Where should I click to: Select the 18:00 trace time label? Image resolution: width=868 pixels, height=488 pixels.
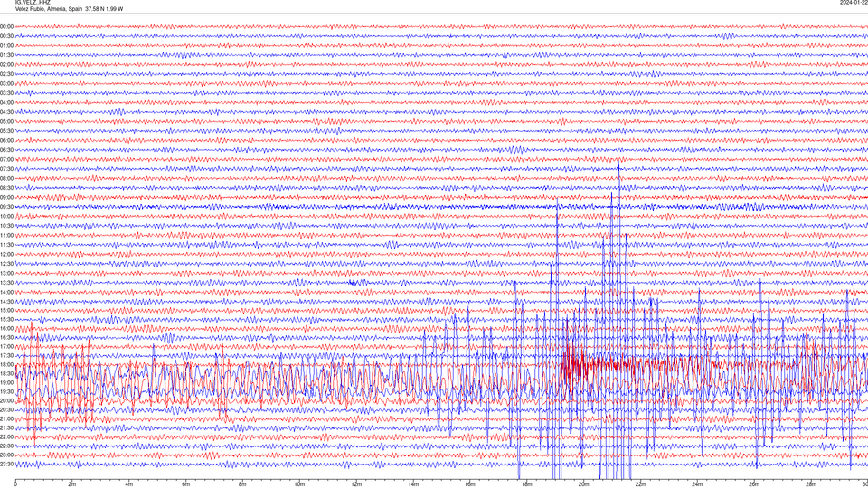(6, 364)
